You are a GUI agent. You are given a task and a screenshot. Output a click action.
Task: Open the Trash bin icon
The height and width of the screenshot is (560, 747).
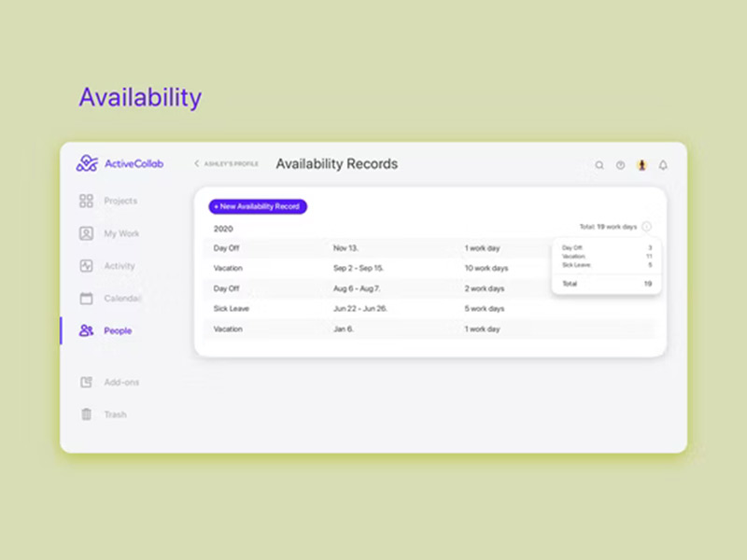pos(86,414)
